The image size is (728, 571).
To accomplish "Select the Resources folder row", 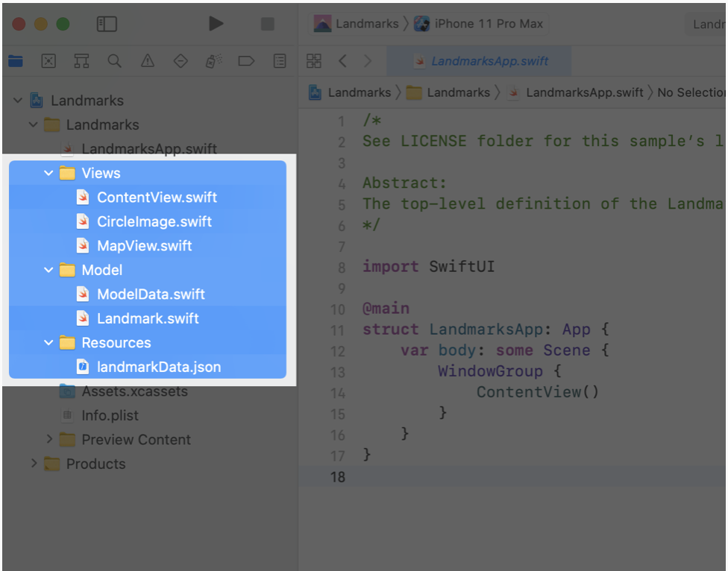I will tap(148, 343).
